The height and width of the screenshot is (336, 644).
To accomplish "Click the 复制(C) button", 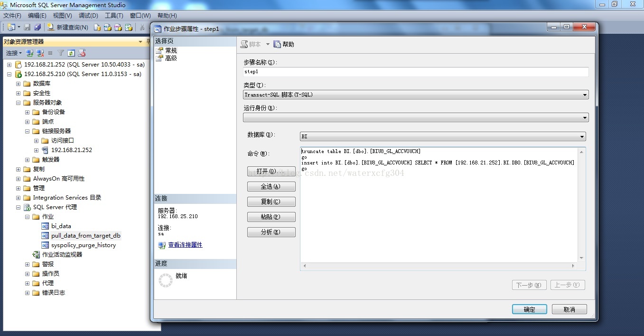I will (x=271, y=202).
